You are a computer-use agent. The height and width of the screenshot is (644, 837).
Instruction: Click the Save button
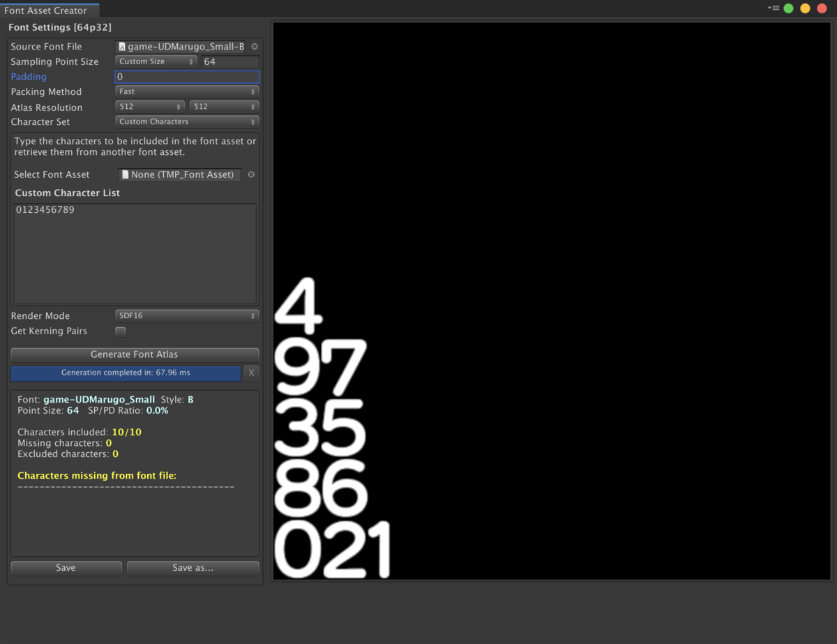click(66, 568)
